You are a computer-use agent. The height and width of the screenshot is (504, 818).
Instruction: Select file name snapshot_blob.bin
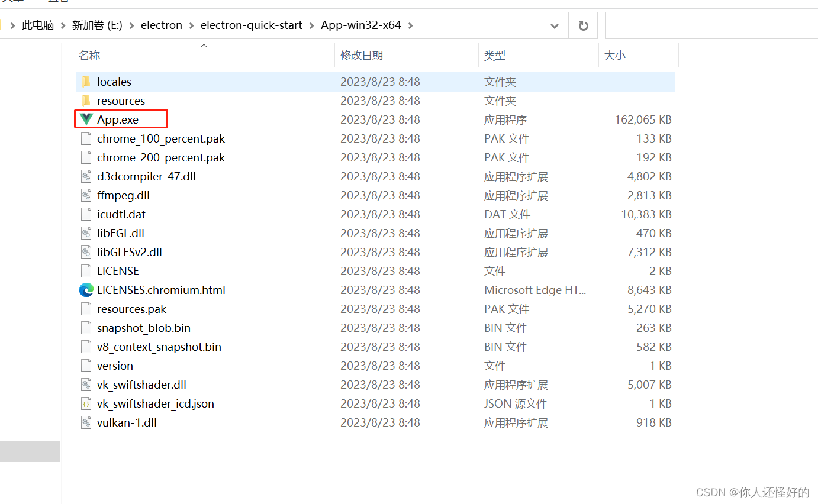[x=144, y=328]
